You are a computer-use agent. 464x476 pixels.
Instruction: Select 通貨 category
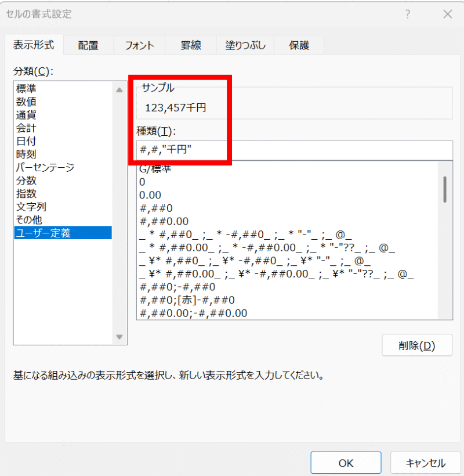(63, 115)
